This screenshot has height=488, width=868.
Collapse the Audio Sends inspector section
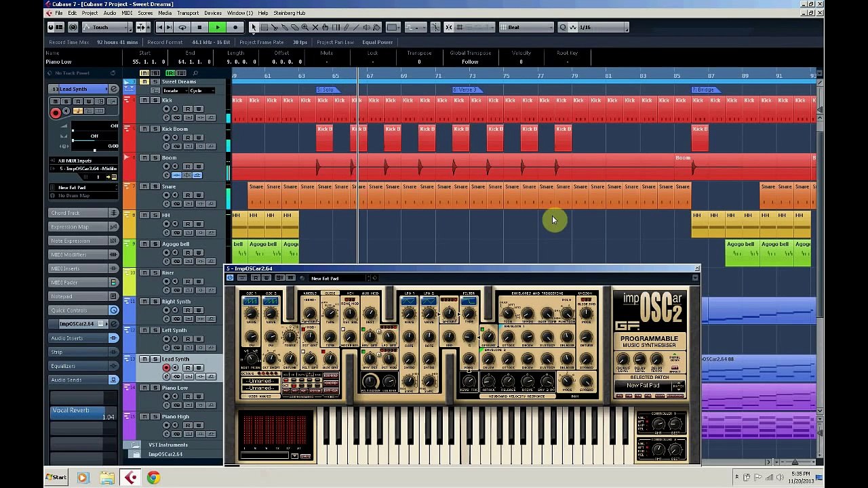click(x=83, y=380)
